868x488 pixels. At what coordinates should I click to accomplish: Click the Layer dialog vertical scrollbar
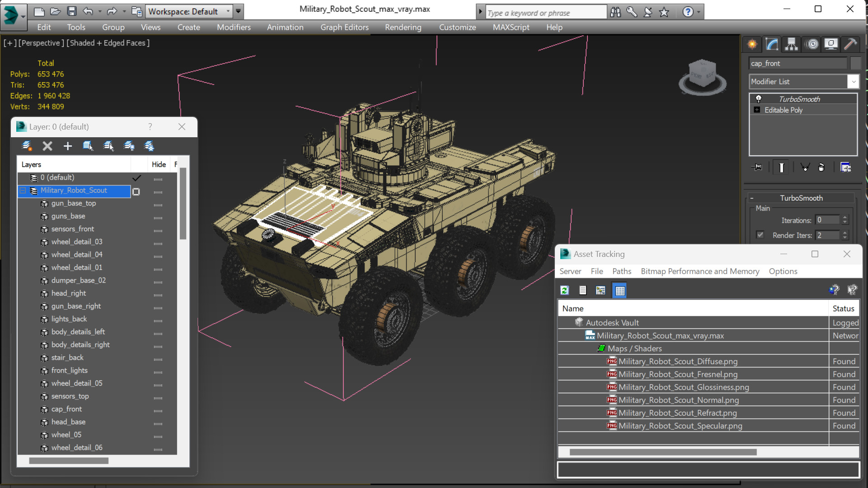(x=183, y=203)
